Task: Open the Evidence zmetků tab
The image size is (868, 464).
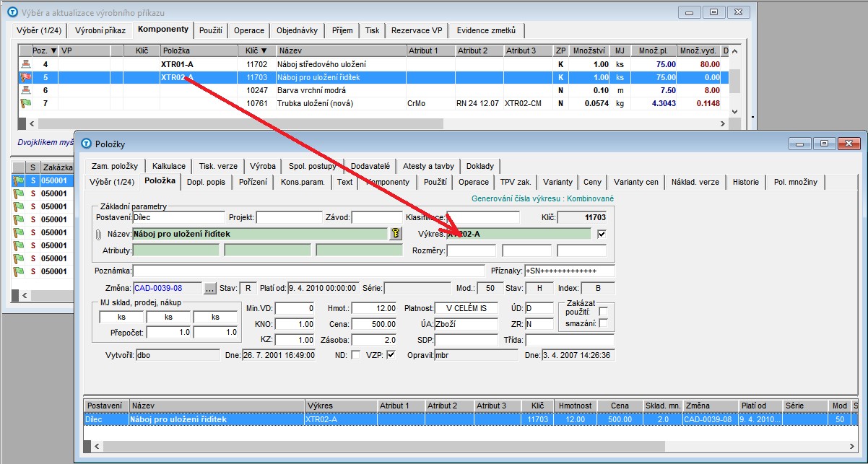Action: pos(486,30)
